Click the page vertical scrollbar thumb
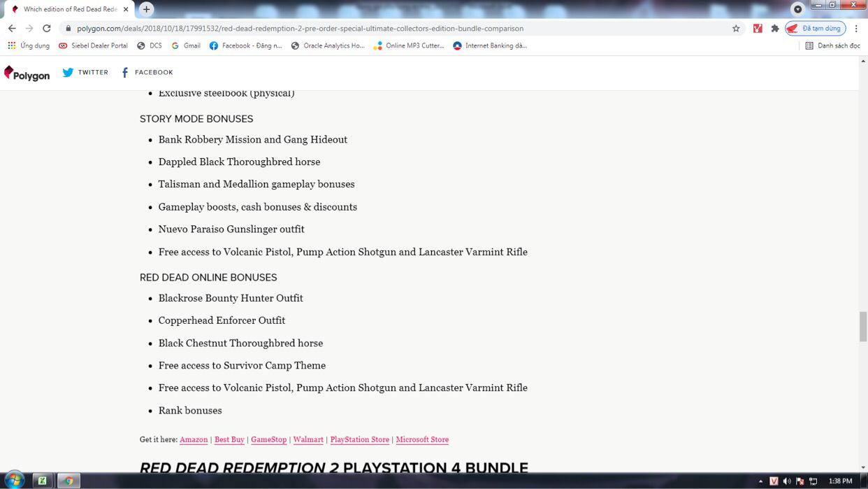 point(863,327)
